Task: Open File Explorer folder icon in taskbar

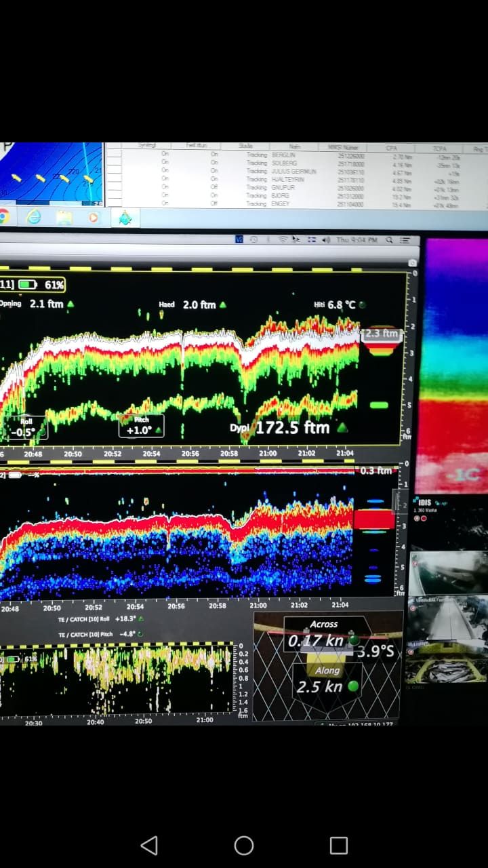Action: [64, 217]
